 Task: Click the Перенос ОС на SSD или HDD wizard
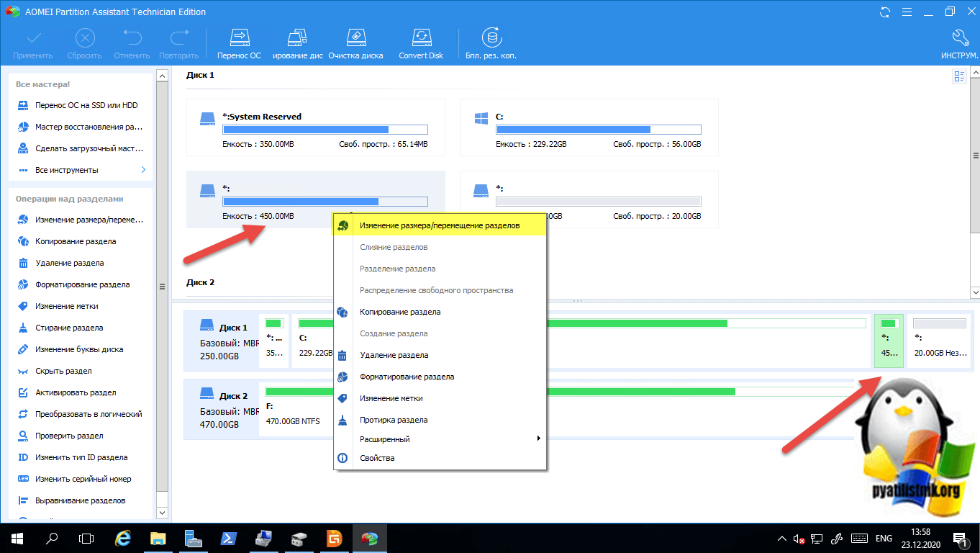(x=86, y=105)
